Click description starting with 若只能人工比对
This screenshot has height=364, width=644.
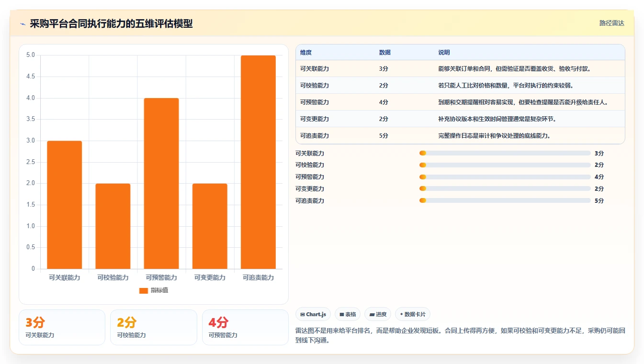coord(506,86)
